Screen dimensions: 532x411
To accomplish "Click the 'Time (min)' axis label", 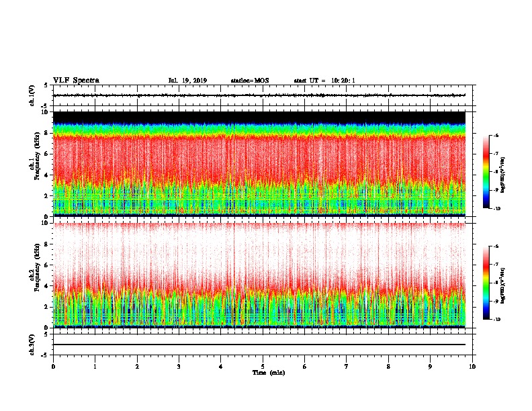I will click(x=269, y=373).
